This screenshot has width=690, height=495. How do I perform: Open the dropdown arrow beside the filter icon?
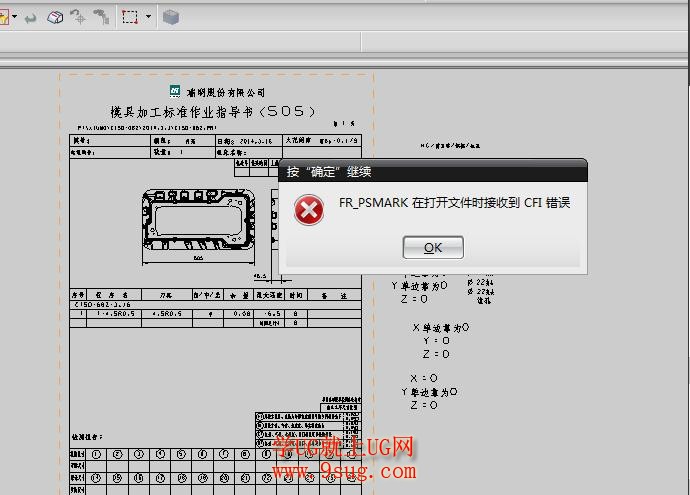pyautogui.click(x=15, y=17)
